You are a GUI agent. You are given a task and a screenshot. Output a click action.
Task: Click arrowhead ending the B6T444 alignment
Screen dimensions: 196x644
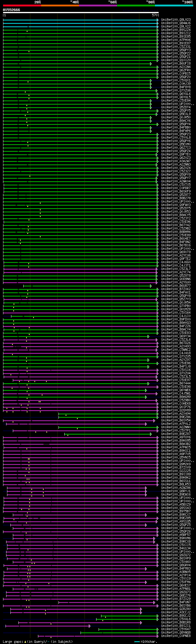(x=149, y=384)
